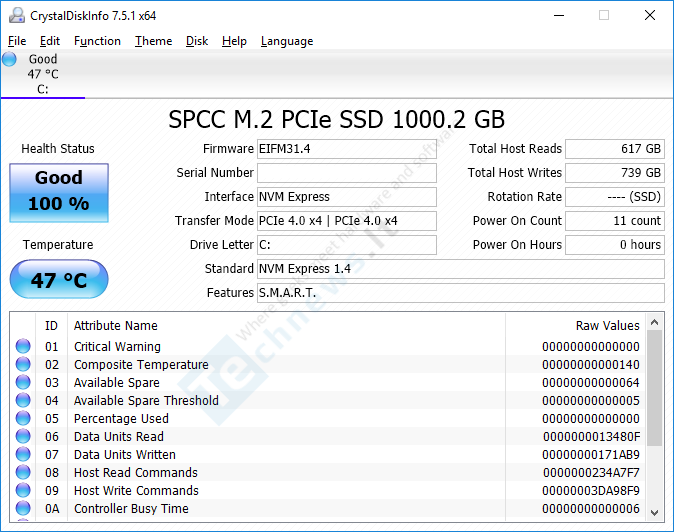Click status orb for Controller Busy Time row
Image resolution: width=674 pixels, height=532 pixels.
[x=23, y=508]
